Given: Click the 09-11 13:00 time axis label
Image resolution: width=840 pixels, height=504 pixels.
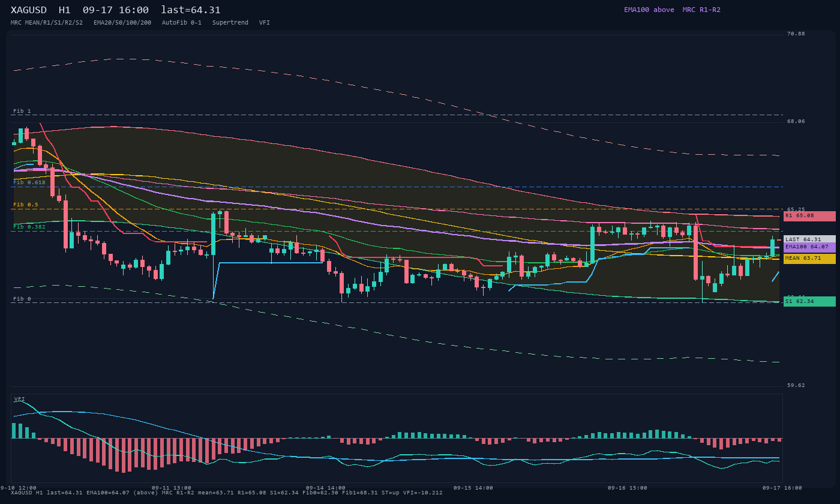Looking at the screenshot, I should coord(172,488).
